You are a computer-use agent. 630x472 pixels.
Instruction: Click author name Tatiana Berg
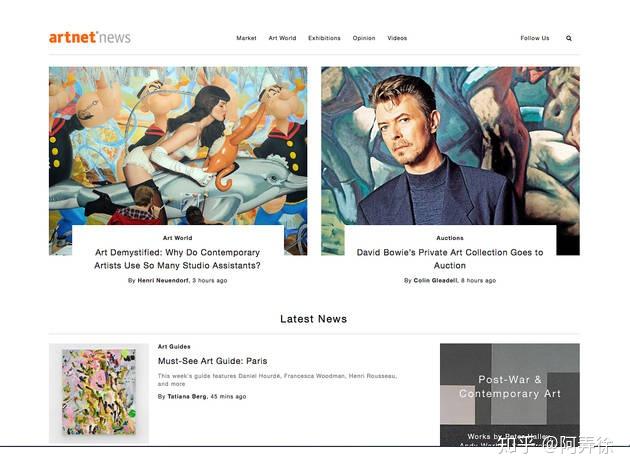[187, 396]
